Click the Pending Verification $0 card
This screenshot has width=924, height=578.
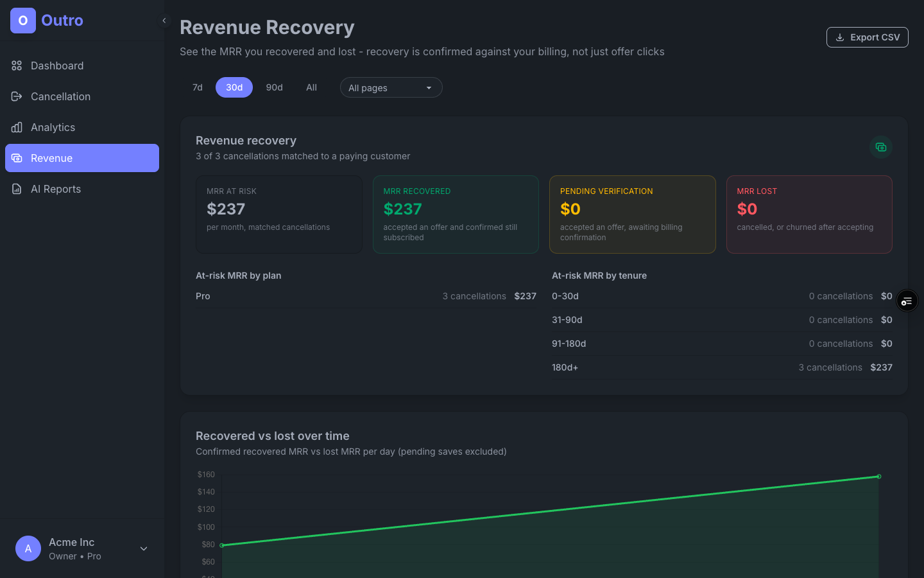pyautogui.click(x=633, y=215)
